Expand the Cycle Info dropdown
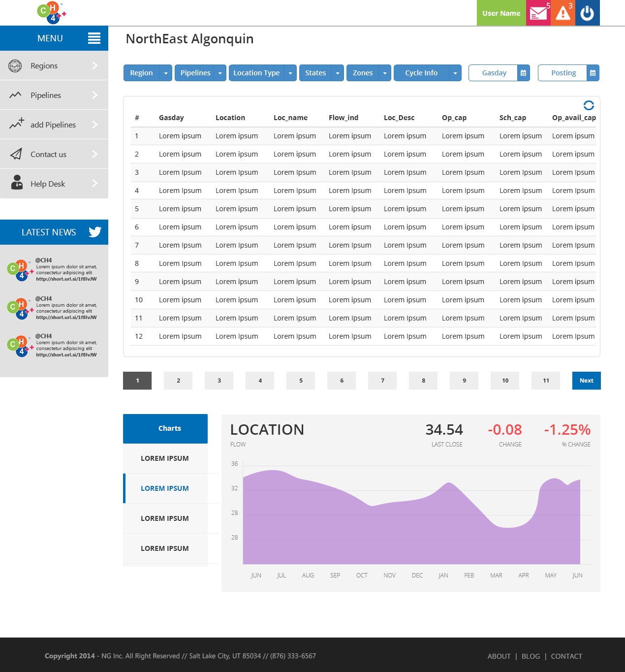This screenshot has height=672, width=625. tap(455, 73)
